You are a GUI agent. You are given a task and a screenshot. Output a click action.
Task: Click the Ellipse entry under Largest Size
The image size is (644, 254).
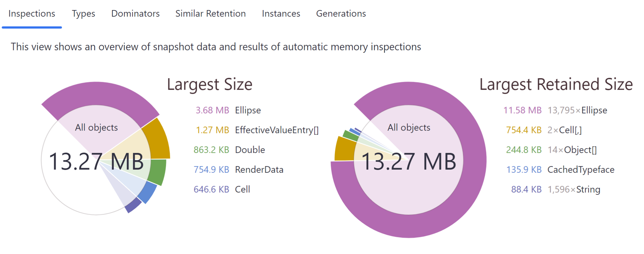pyautogui.click(x=247, y=110)
